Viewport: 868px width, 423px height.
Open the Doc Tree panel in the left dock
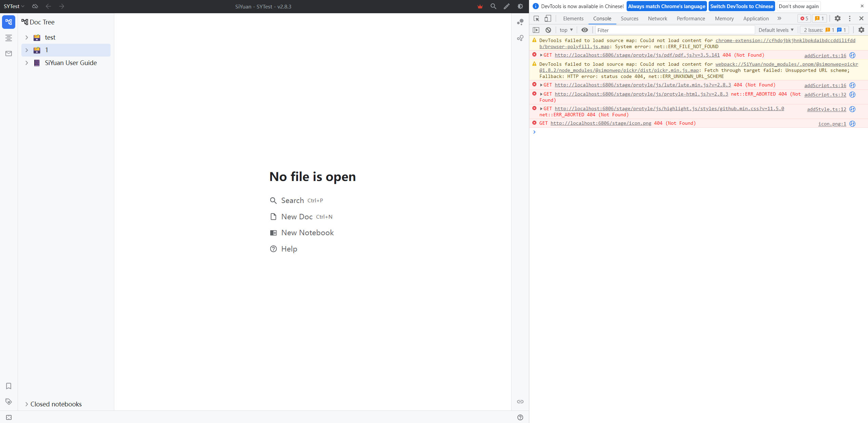(8, 22)
